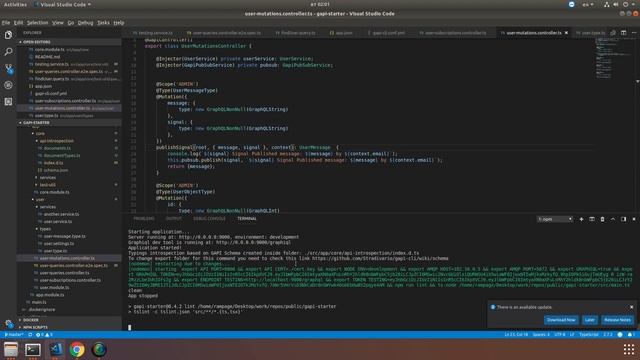Collapse the api-introspection folder
This screenshot has height=360, width=640.
pyautogui.click(x=57, y=141)
